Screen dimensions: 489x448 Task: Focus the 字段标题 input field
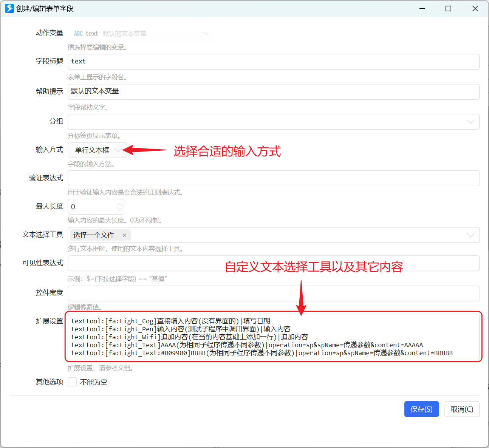coord(274,62)
